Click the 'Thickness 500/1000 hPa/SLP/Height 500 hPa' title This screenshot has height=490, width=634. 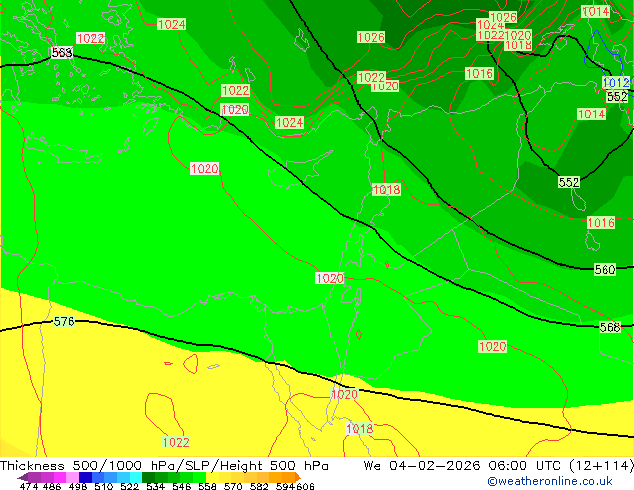pyautogui.click(x=164, y=466)
